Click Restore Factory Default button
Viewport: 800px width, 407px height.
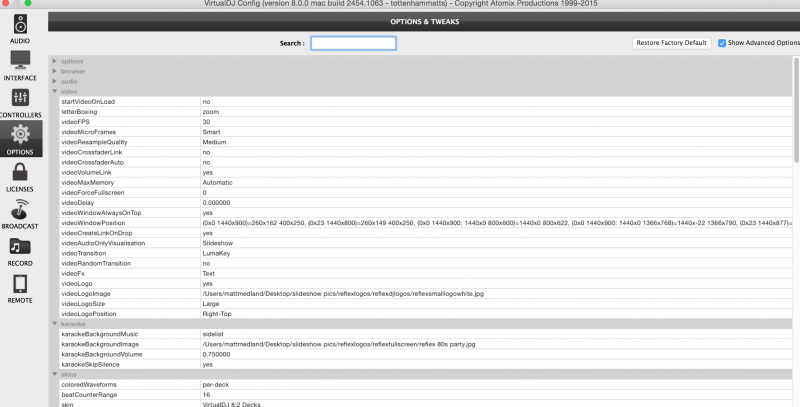(x=672, y=43)
